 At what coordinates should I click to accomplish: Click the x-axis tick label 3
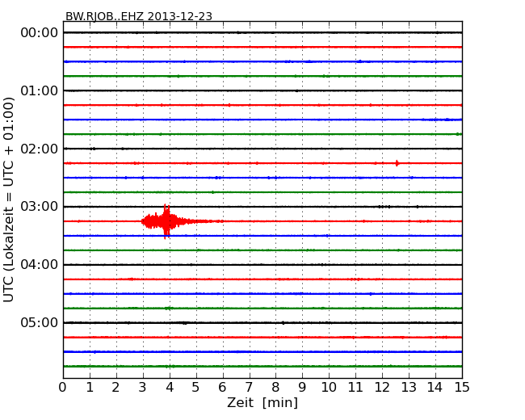pos(143,388)
